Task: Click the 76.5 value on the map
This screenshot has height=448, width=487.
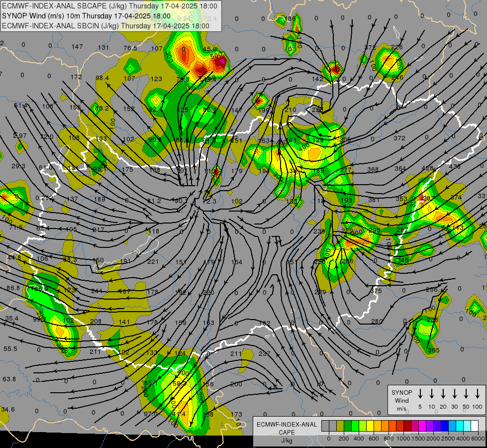Action: (x=130, y=48)
